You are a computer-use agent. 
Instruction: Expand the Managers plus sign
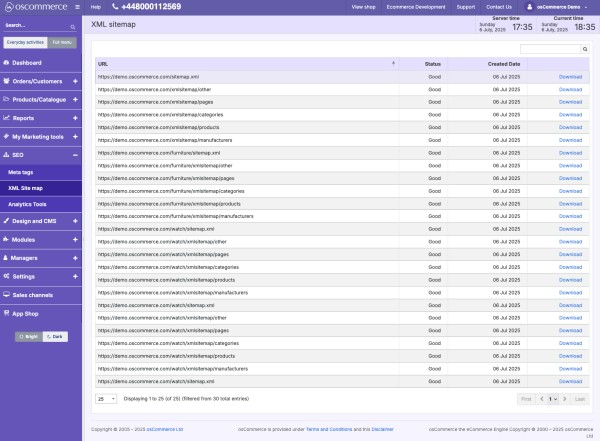tap(75, 258)
